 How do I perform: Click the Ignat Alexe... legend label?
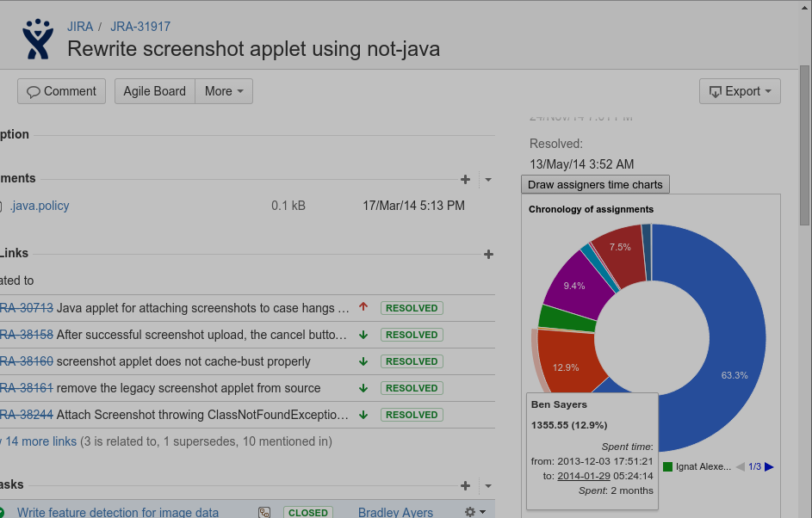click(x=704, y=466)
